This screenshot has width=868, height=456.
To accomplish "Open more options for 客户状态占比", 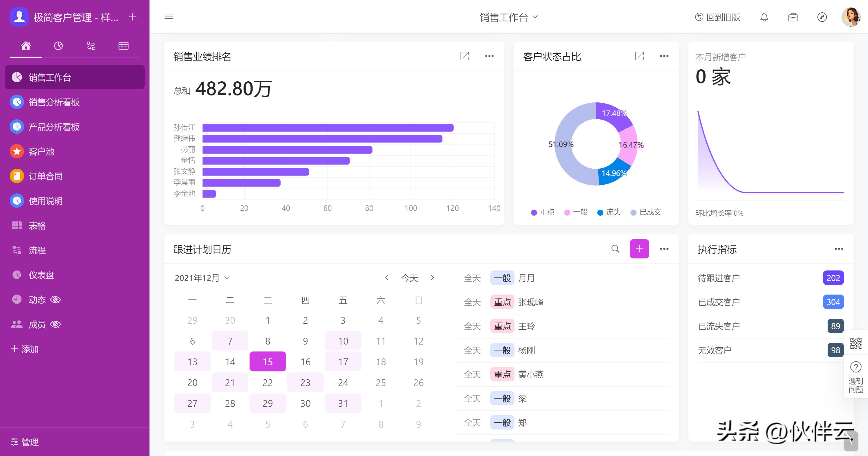I will click(x=664, y=56).
